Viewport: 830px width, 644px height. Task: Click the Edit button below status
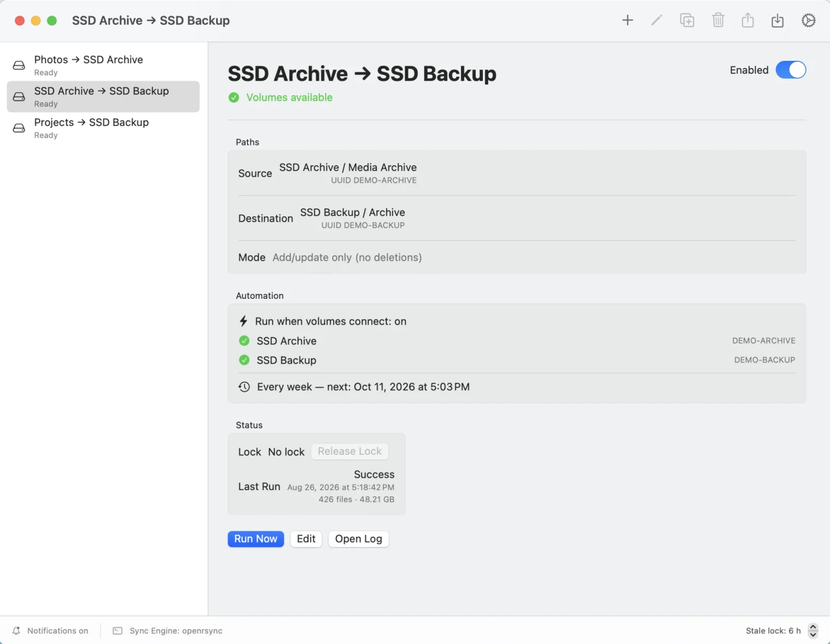(306, 539)
